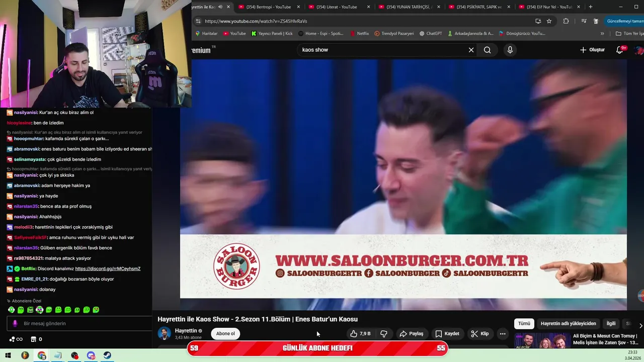This screenshot has width=644, height=362.
Task: Open 'Dönüştürücü: YouTu...' bookmark
Action: 522,34
